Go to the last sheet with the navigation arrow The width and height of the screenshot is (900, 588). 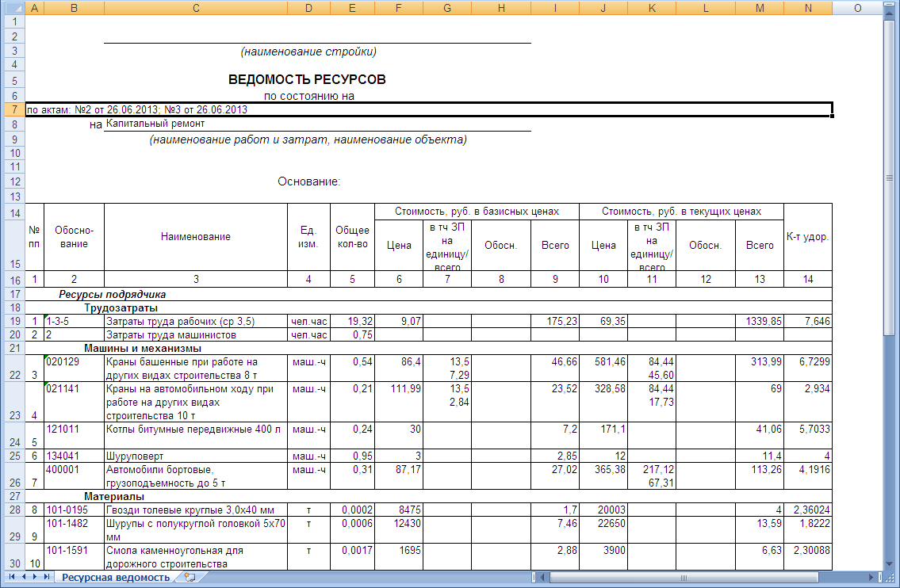click(47, 577)
